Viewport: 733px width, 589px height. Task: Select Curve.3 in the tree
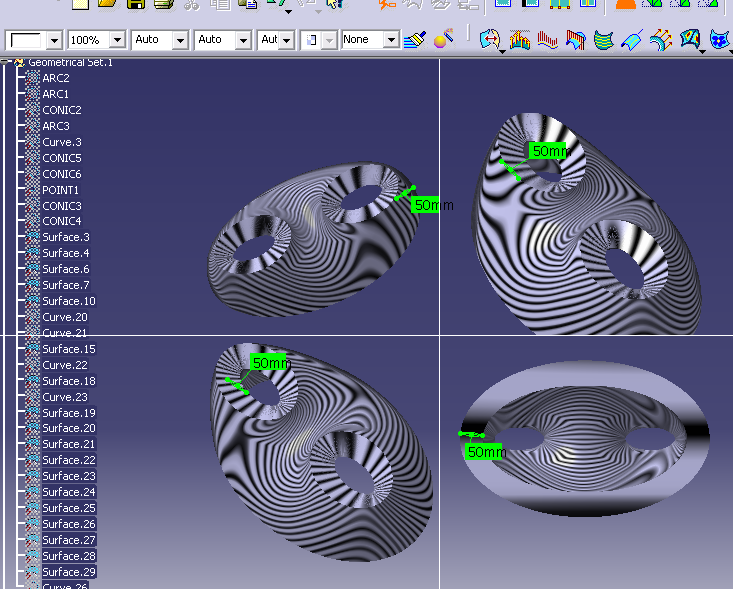(x=62, y=142)
